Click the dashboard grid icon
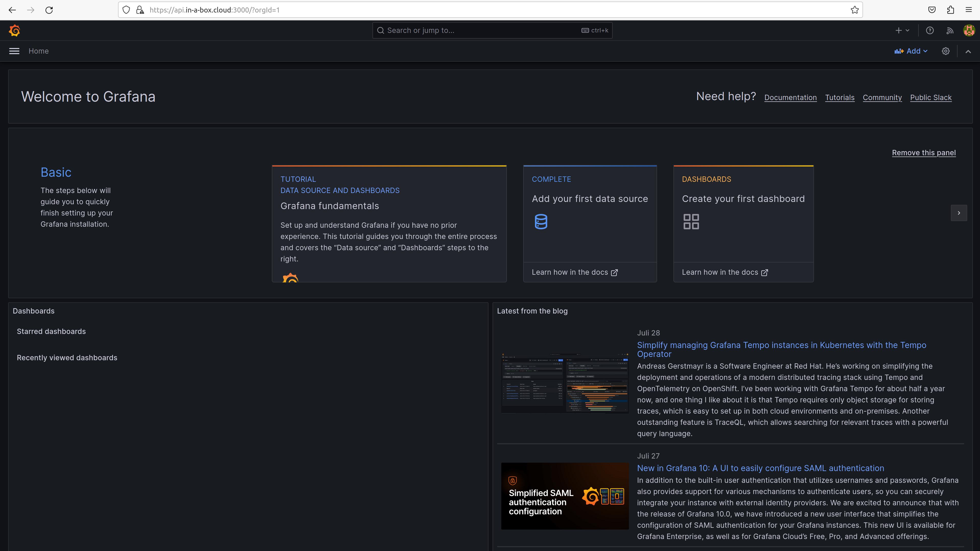Viewport: 980px width, 551px height. coord(691,222)
